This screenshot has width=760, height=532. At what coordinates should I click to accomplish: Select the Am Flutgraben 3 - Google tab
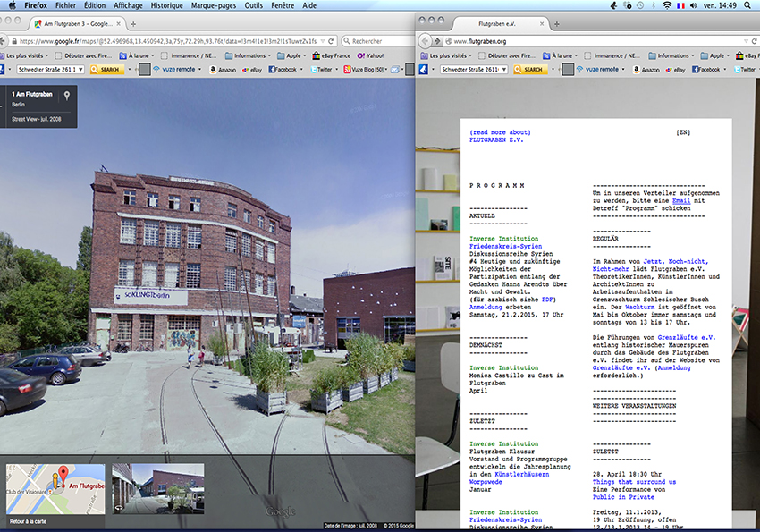pyautogui.click(x=78, y=23)
